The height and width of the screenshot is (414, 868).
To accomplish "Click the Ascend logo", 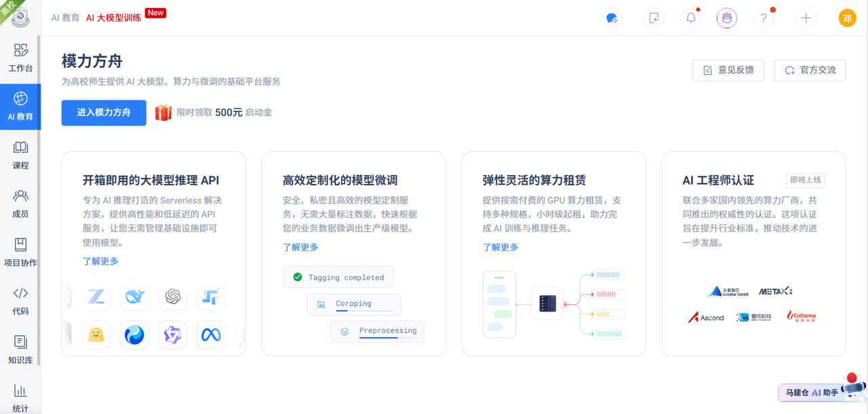I will [707, 317].
